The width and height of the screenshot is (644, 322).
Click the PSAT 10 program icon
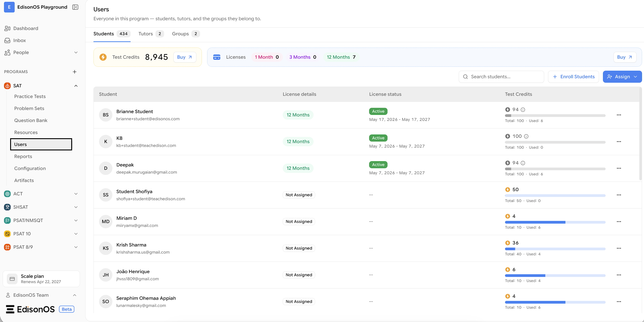click(7, 234)
